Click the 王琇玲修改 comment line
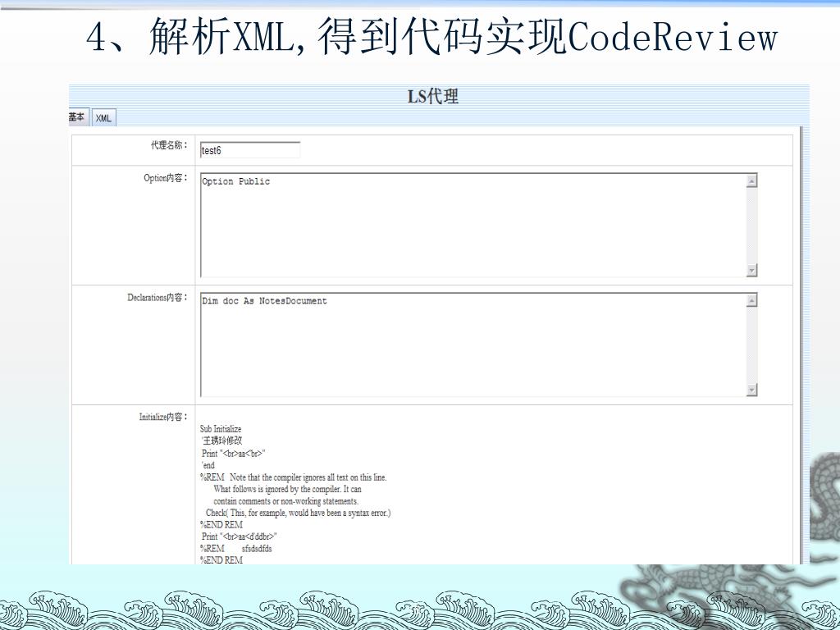Screen dimensions: 840x630 coord(221,441)
